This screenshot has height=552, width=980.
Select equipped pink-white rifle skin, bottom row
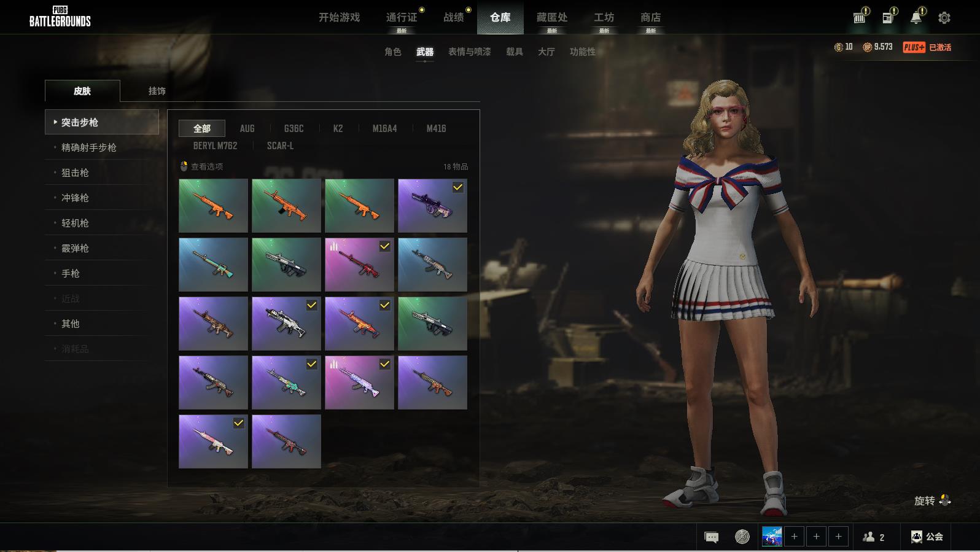[213, 441]
